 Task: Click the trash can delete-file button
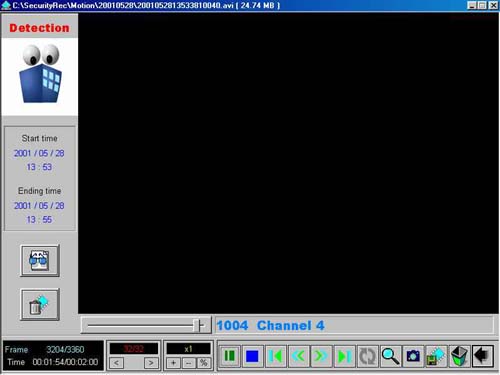tap(40, 304)
